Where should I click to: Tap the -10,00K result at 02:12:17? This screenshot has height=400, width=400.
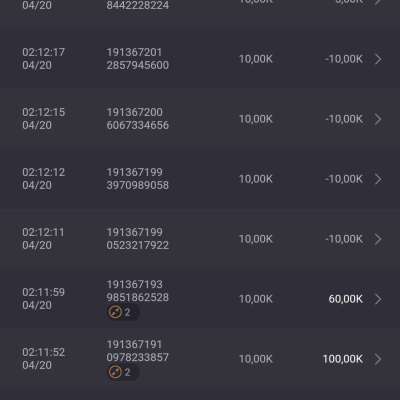[x=344, y=59]
